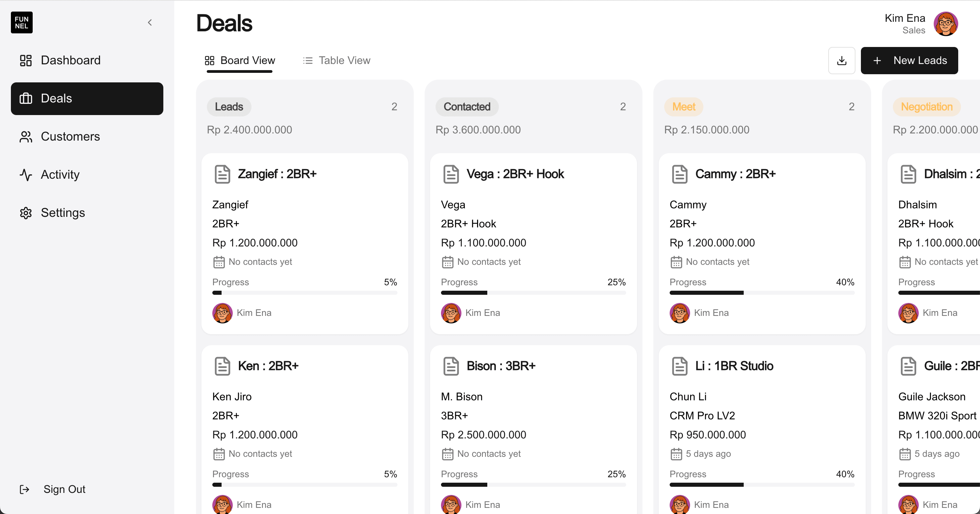Click the download export icon button
This screenshot has height=514, width=980.
(842, 61)
